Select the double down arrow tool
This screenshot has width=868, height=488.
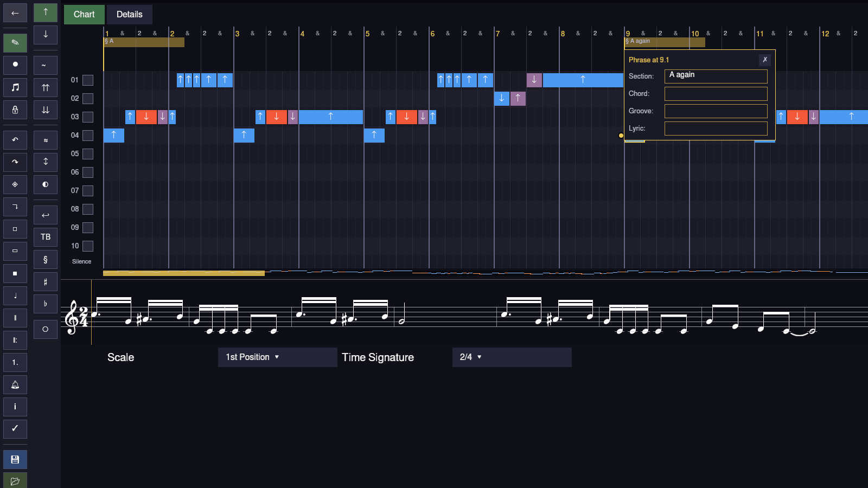click(46, 110)
